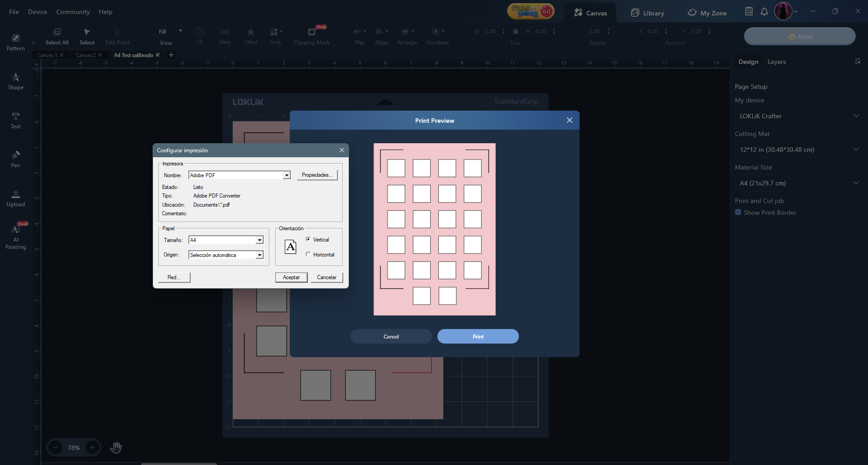Open the Device menu

[38, 12]
